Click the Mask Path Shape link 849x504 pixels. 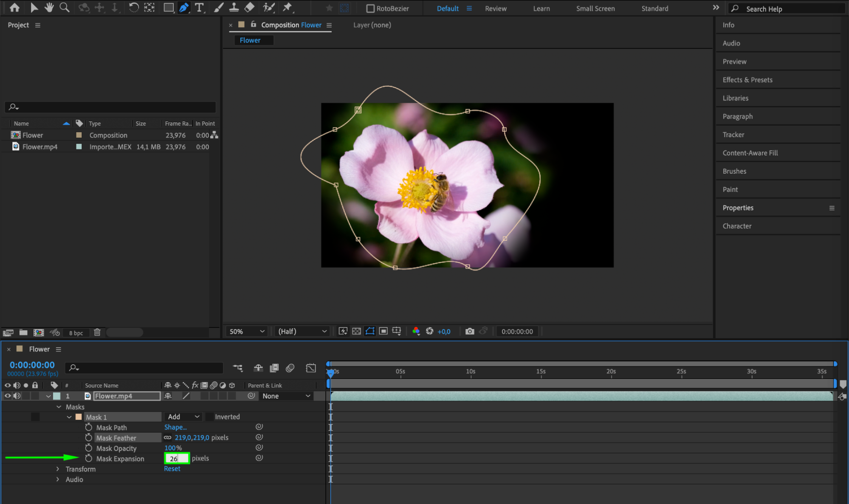click(175, 427)
